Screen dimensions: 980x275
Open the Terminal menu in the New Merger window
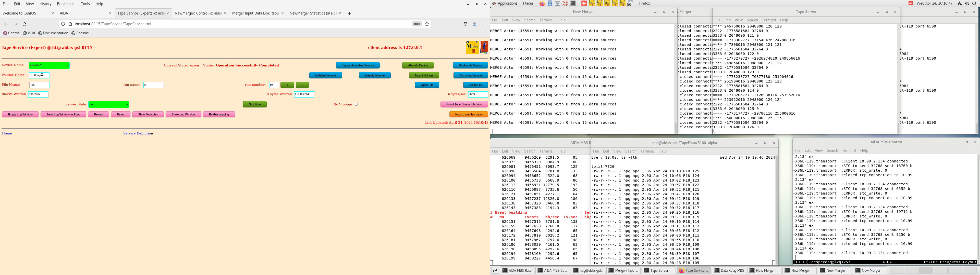click(x=546, y=20)
